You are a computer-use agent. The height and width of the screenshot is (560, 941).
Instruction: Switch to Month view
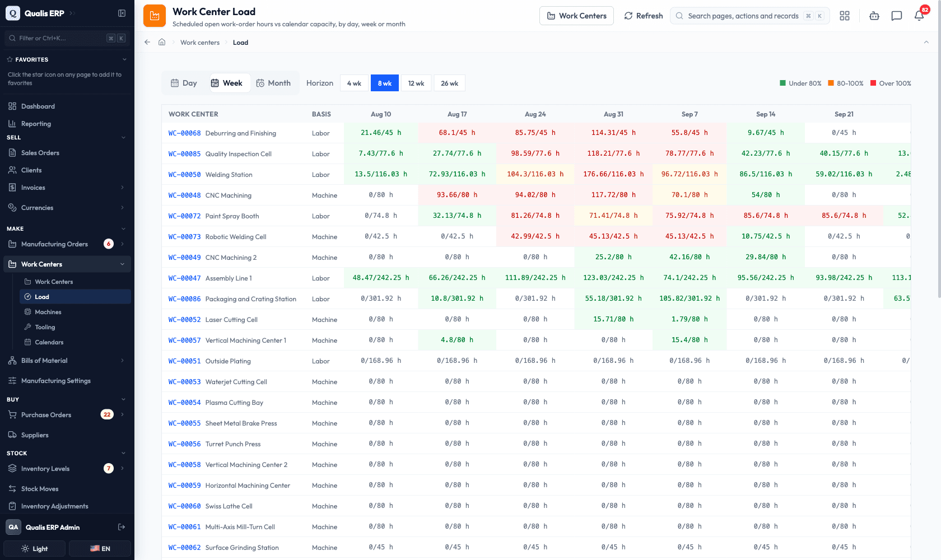pyautogui.click(x=273, y=83)
